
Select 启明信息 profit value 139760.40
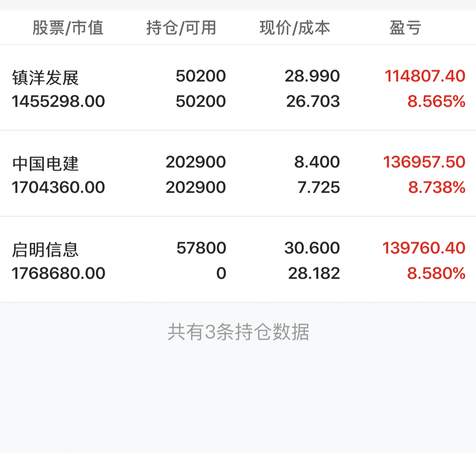click(424, 248)
